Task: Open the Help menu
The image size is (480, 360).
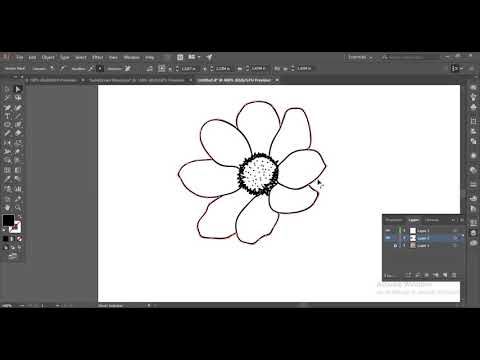Action: pyautogui.click(x=149, y=57)
